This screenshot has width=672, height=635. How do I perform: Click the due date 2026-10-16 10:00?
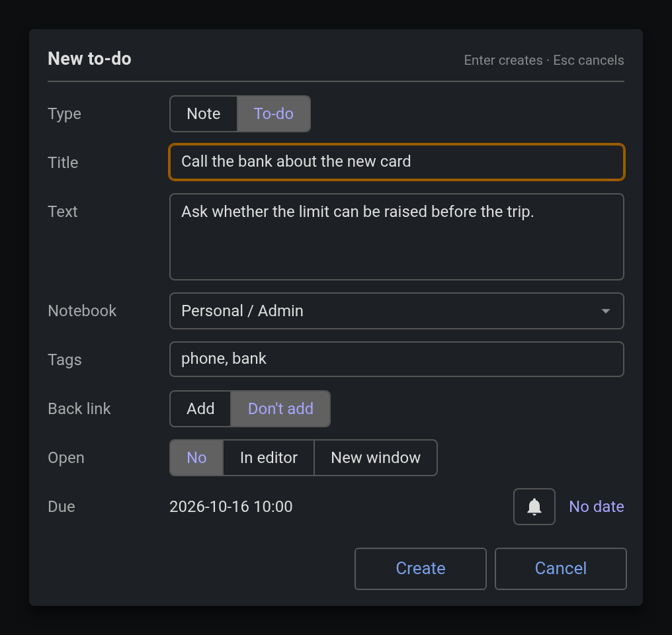pos(231,507)
